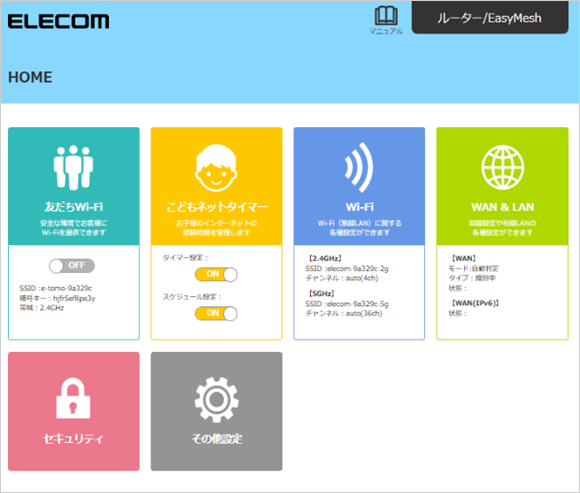Click the WAN(IPv6) status section
This screenshot has width=580, height=493.
475,308
